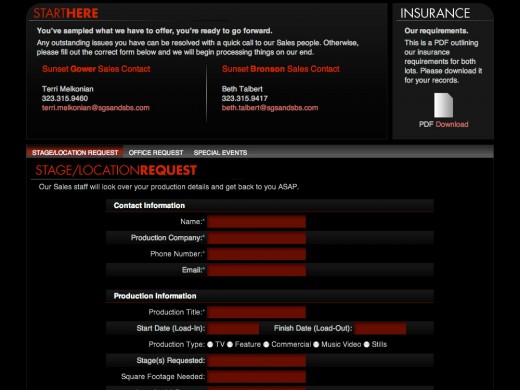Click the name 'Beth Talbert'

tap(242, 89)
